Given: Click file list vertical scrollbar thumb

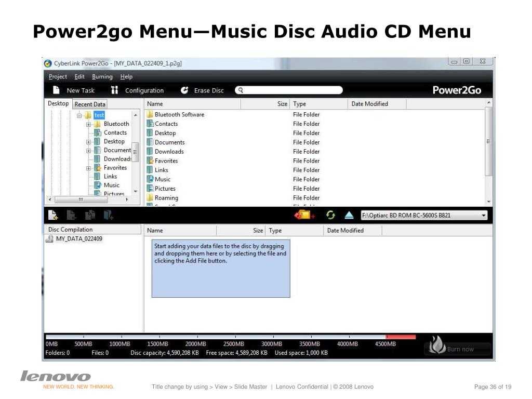Looking at the screenshot, I should [x=488, y=141].
